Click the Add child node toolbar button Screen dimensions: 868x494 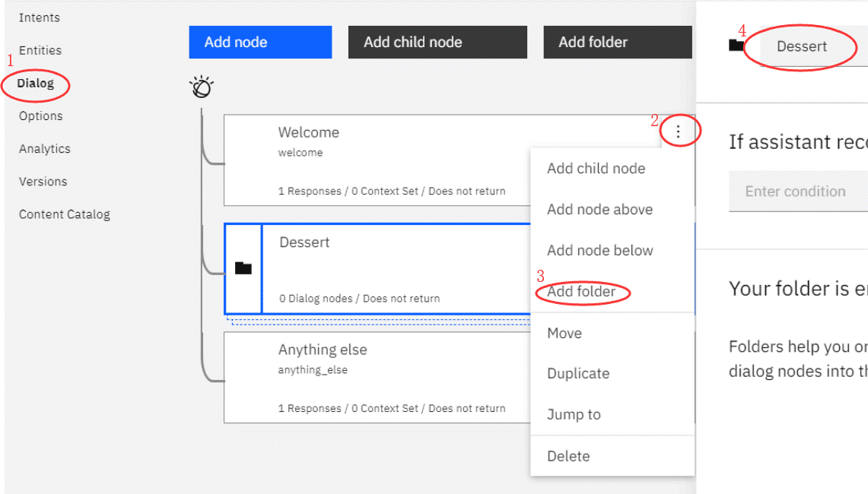click(437, 43)
